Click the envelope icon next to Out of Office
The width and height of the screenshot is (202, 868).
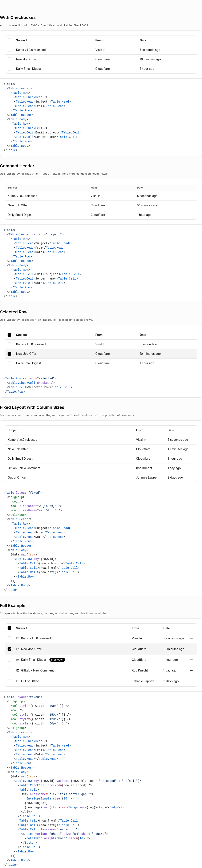(x=18, y=681)
